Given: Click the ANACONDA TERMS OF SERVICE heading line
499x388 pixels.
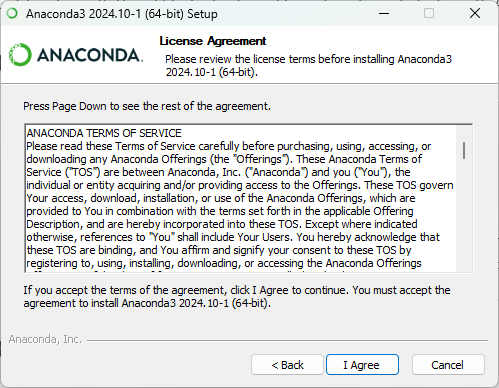Looking at the screenshot, I should pyautogui.click(x=104, y=133).
